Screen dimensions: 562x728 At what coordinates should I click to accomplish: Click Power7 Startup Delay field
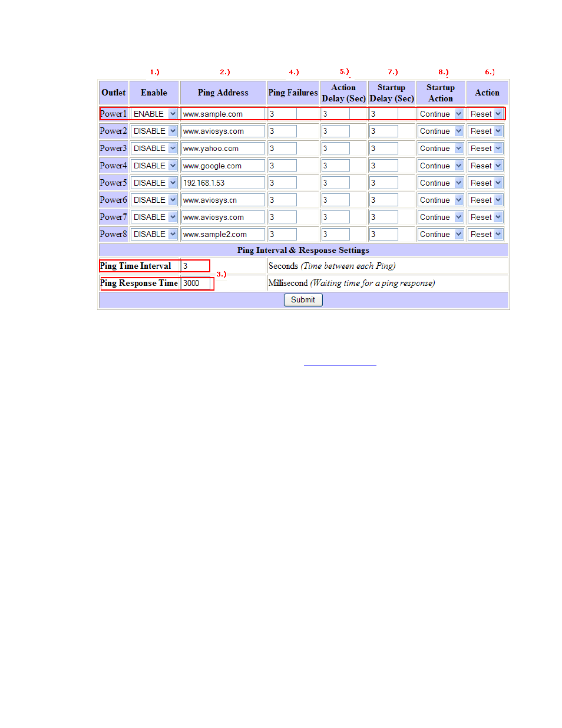click(x=384, y=217)
